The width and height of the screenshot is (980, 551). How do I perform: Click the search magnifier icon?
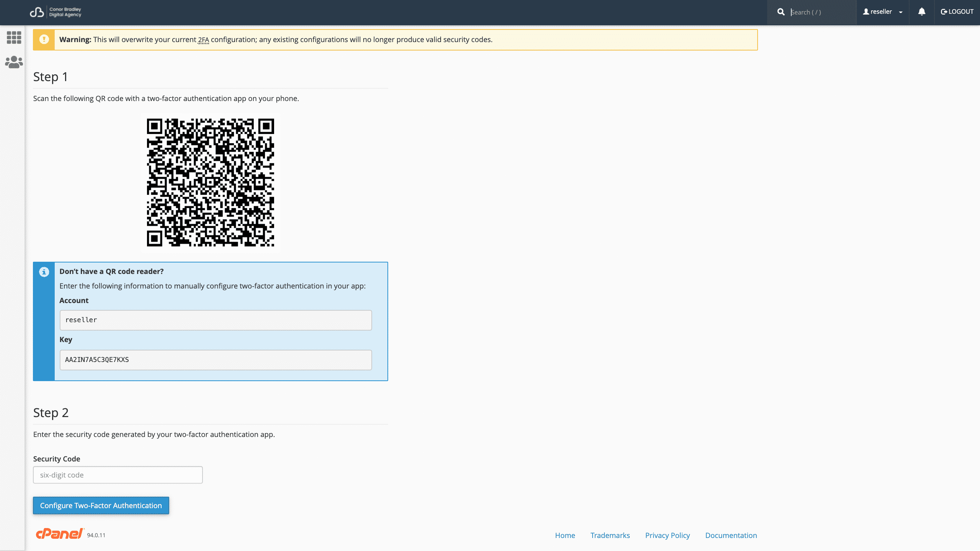click(781, 12)
